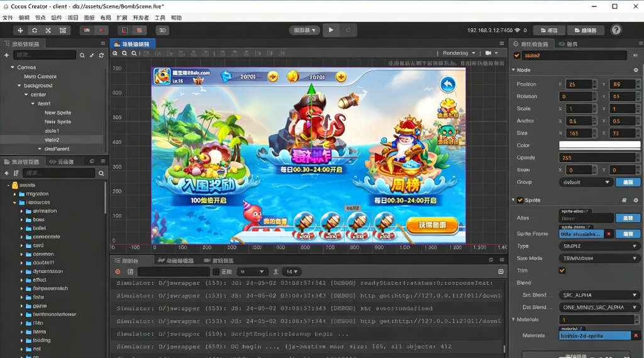Open the 开发者 menu in the menu bar
This screenshot has width=644, height=358.
(x=141, y=18)
